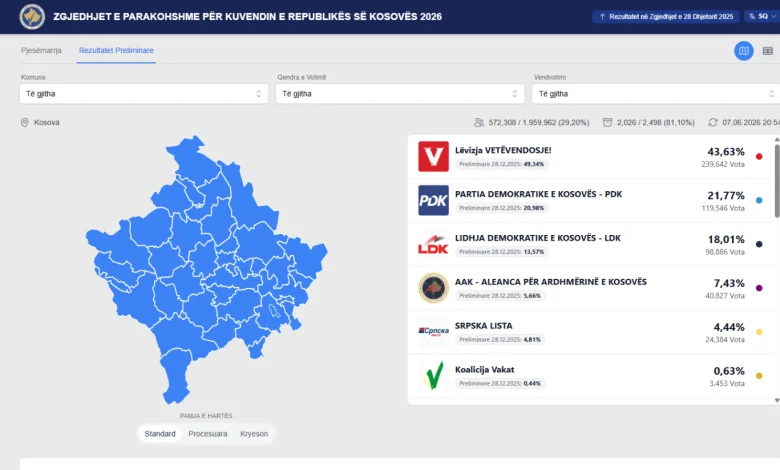Click the LDK party logo

pos(433,244)
